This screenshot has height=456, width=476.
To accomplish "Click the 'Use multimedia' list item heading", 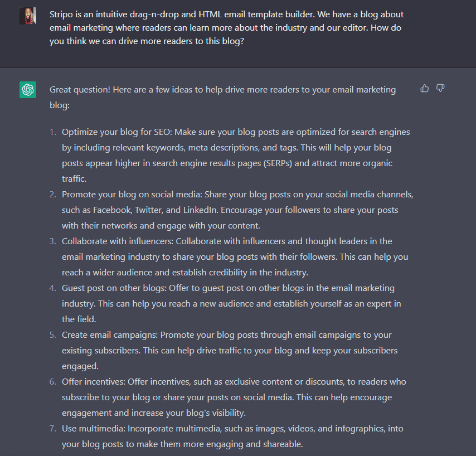I will pos(94,428).
